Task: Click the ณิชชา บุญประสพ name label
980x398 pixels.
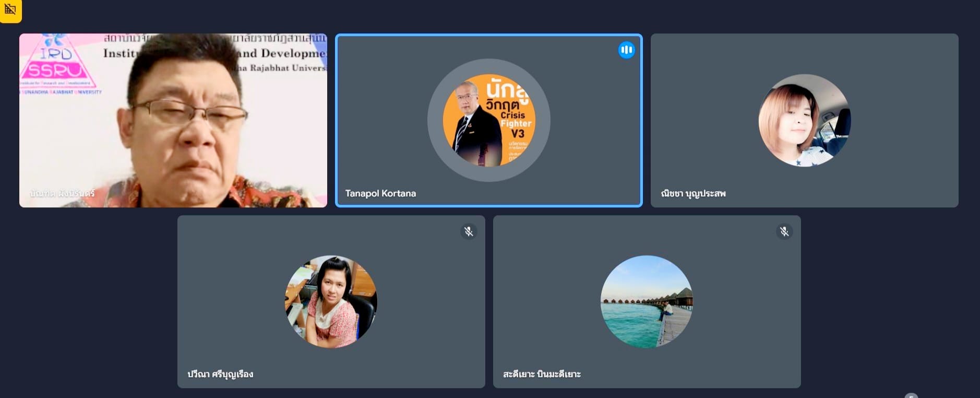Action: pos(693,193)
